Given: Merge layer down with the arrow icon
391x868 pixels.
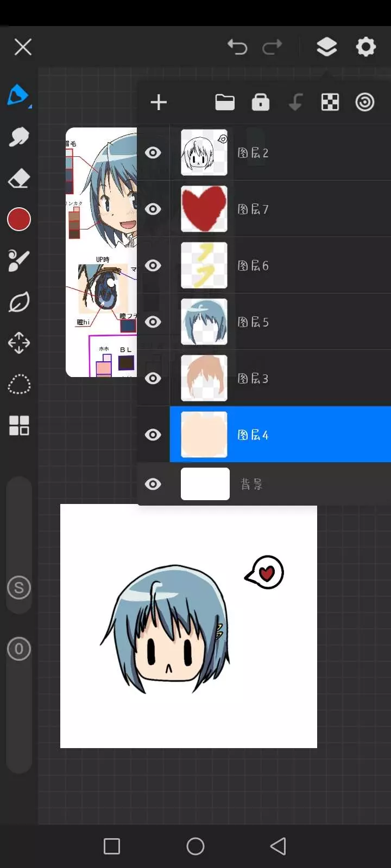Looking at the screenshot, I should point(295,102).
